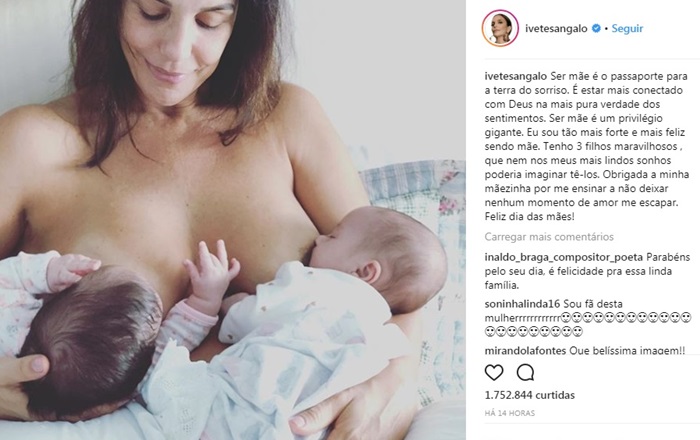Visit inaldo_braga_compositor_poeta's profile

click(564, 257)
